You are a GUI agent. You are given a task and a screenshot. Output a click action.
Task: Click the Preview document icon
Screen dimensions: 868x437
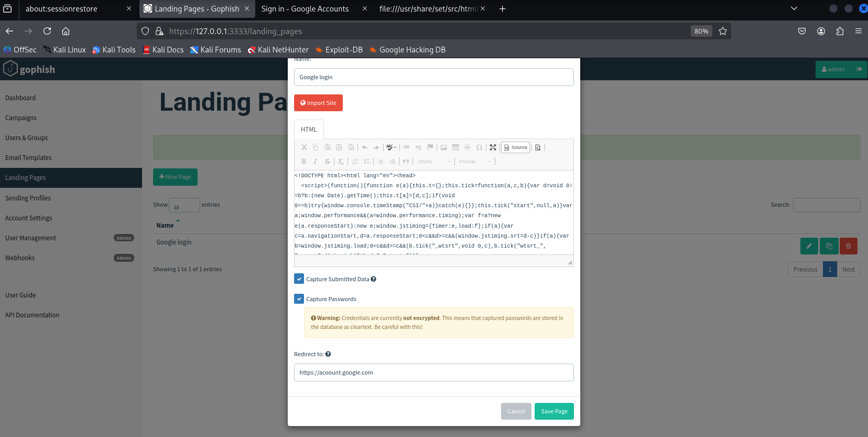click(538, 147)
